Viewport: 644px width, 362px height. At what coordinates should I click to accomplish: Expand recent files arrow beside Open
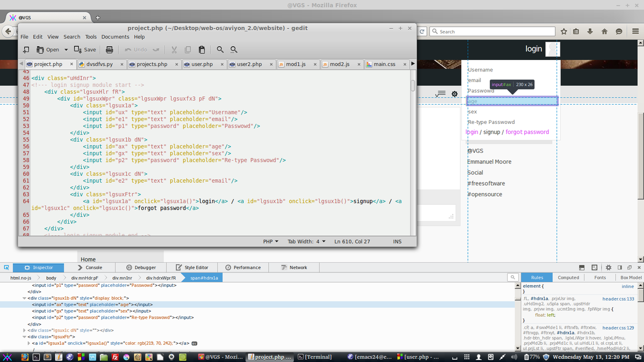click(66, 49)
